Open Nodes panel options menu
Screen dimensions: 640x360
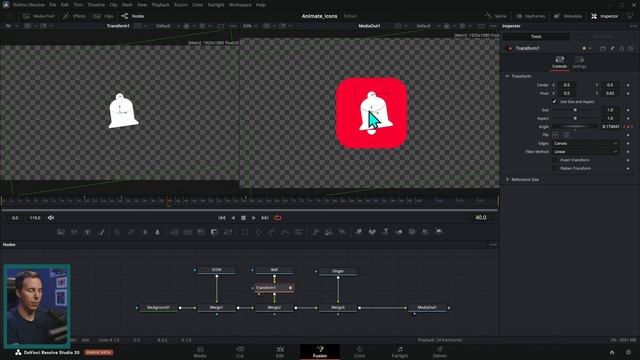[x=493, y=245]
